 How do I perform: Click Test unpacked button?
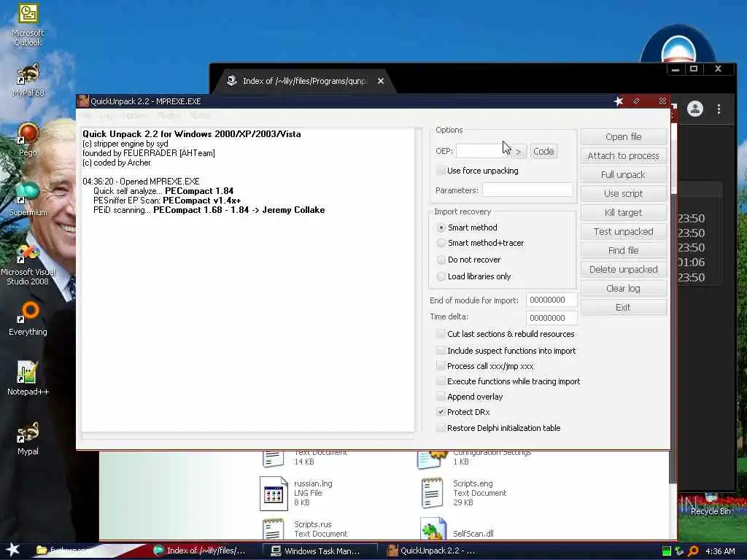coord(623,231)
